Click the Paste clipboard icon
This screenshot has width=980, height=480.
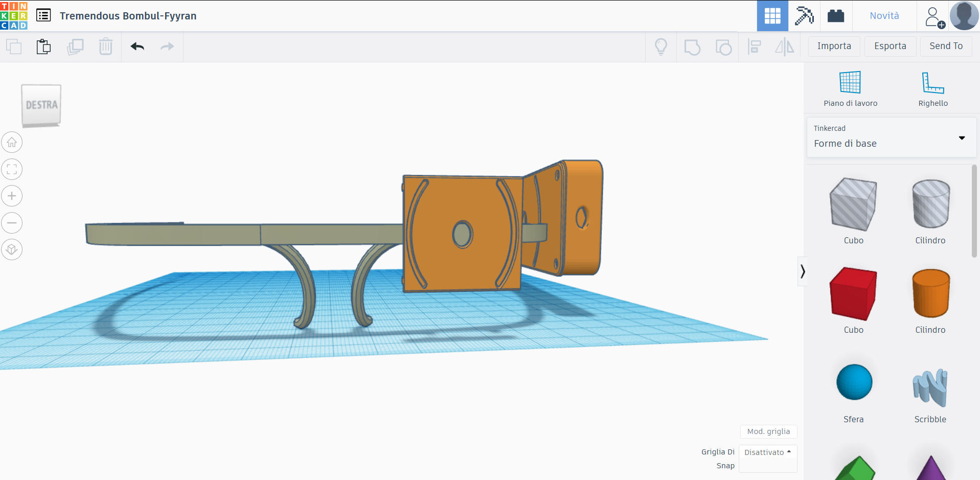44,47
